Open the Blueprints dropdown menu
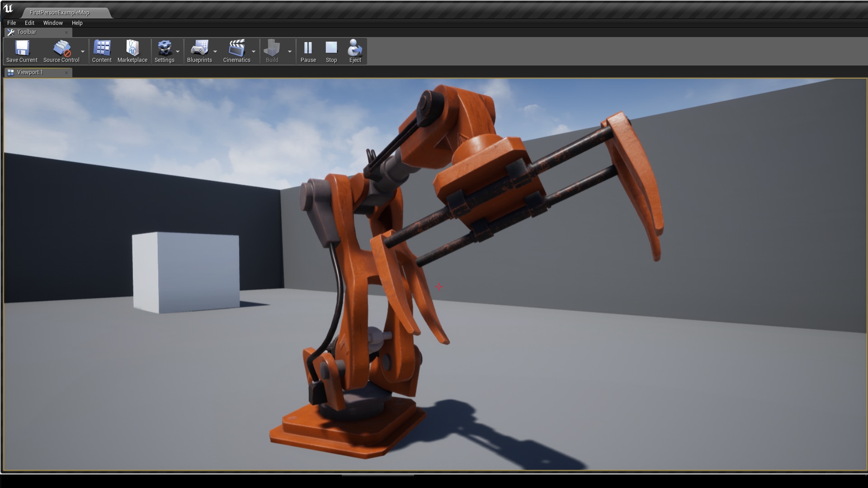This screenshot has height=488, width=868. [215, 52]
